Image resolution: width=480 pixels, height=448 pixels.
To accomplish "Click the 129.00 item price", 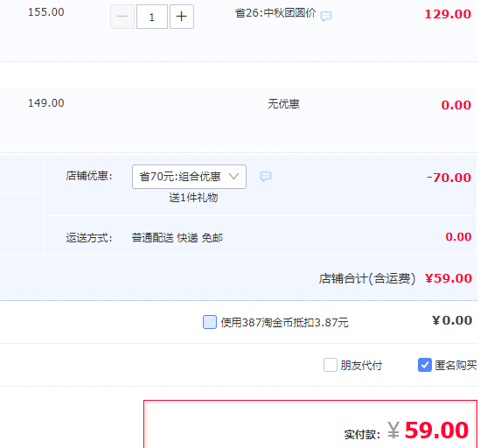I will tap(448, 14).
